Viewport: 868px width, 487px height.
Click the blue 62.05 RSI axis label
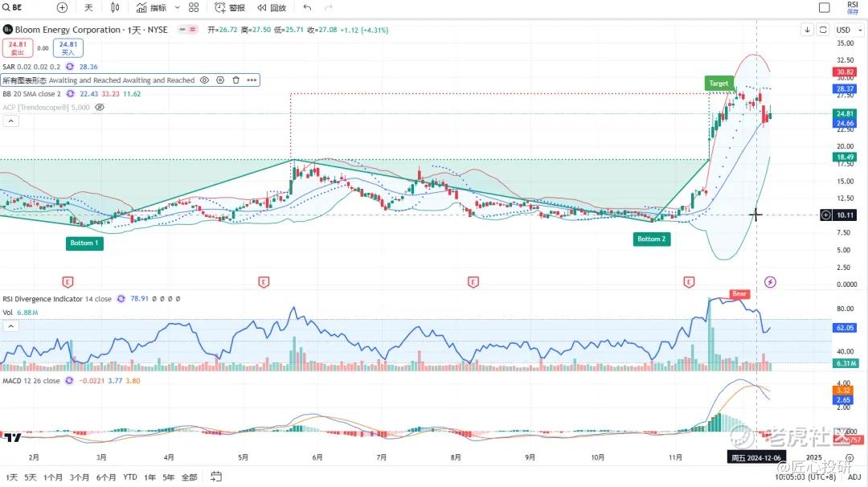coord(845,328)
